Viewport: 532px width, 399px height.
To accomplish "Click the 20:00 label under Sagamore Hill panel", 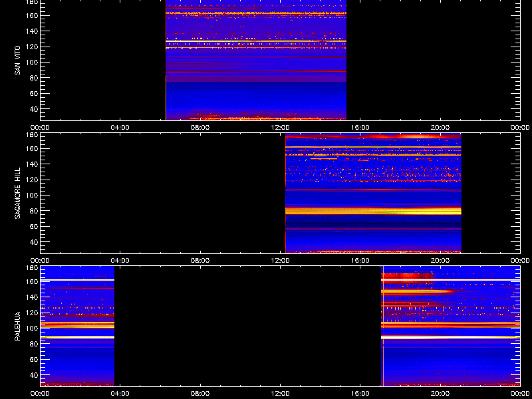I will point(440,261).
